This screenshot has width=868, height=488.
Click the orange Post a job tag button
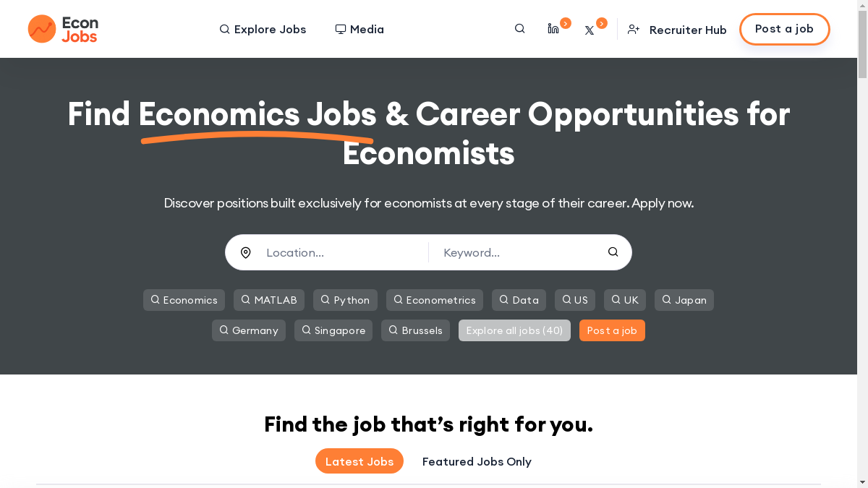[612, 330]
